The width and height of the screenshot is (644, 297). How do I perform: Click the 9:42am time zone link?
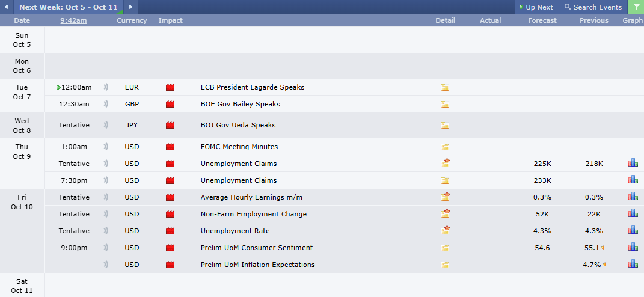click(73, 20)
